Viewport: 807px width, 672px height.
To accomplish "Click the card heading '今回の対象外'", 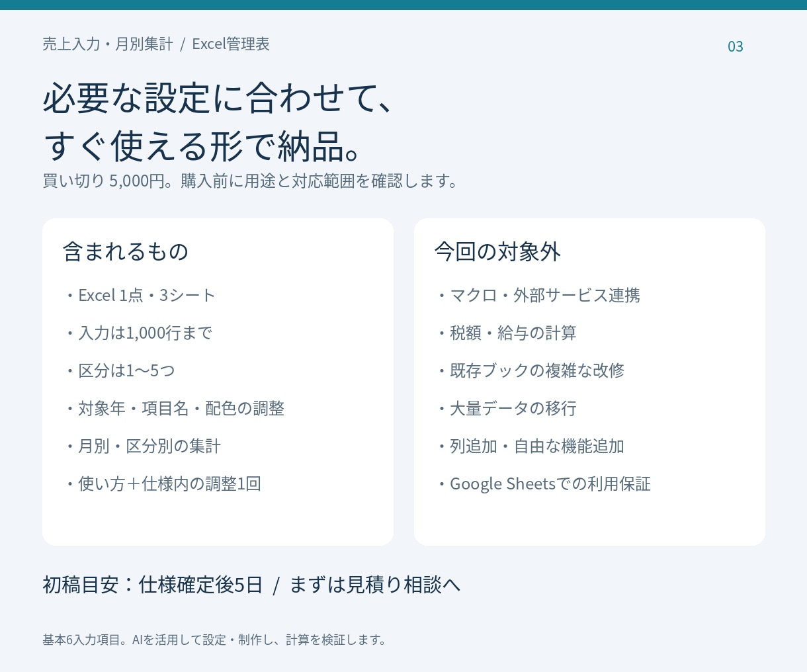I will click(497, 251).
